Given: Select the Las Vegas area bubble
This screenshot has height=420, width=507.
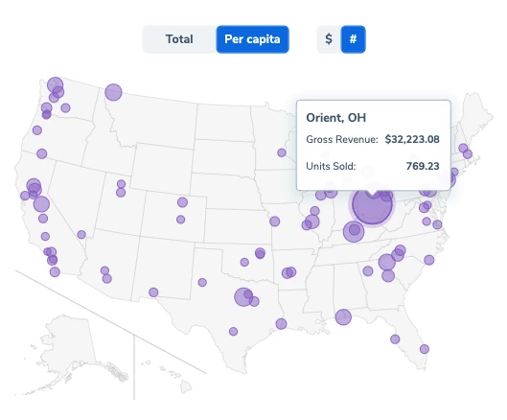Looking at the screenshot, I should pyautogui.click(x=81, y=234).
